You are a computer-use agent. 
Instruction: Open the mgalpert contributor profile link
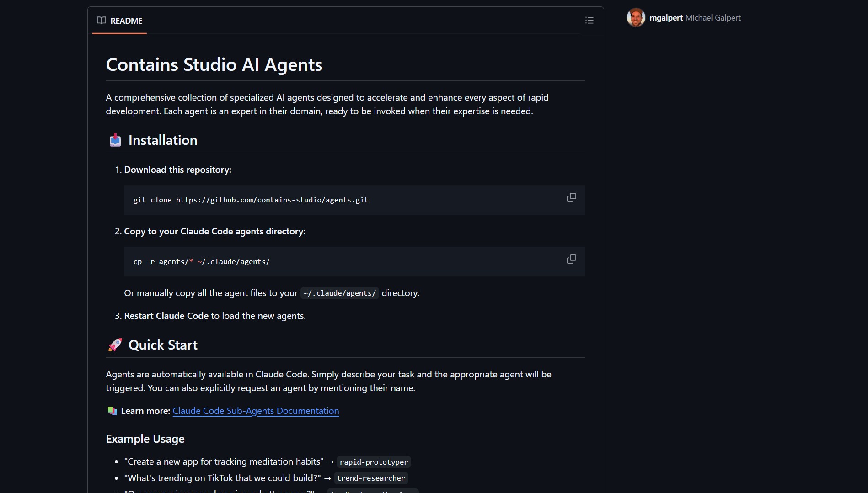(666, 18)
